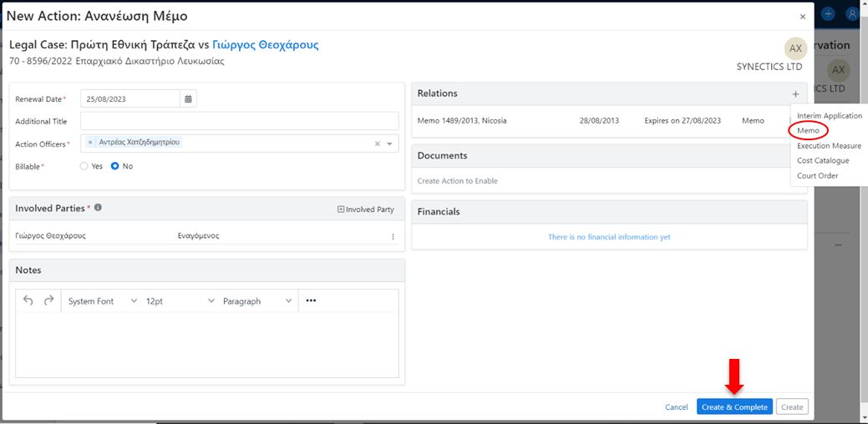Remove Αντρέας Χατζηδημητρίου tag from Action Officers
The width and height of the screenshot is (868, 424).
tap(90, 143)
